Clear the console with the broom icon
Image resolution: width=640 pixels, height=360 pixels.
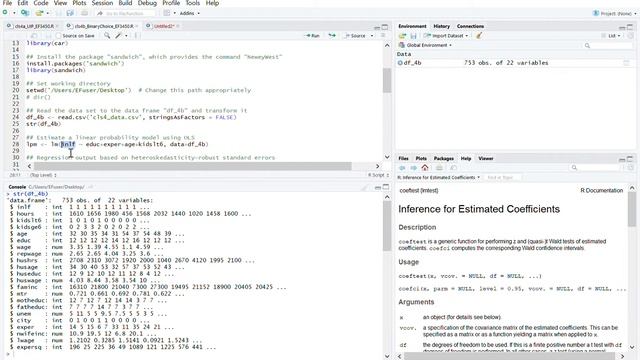click(x=365, y=187)
